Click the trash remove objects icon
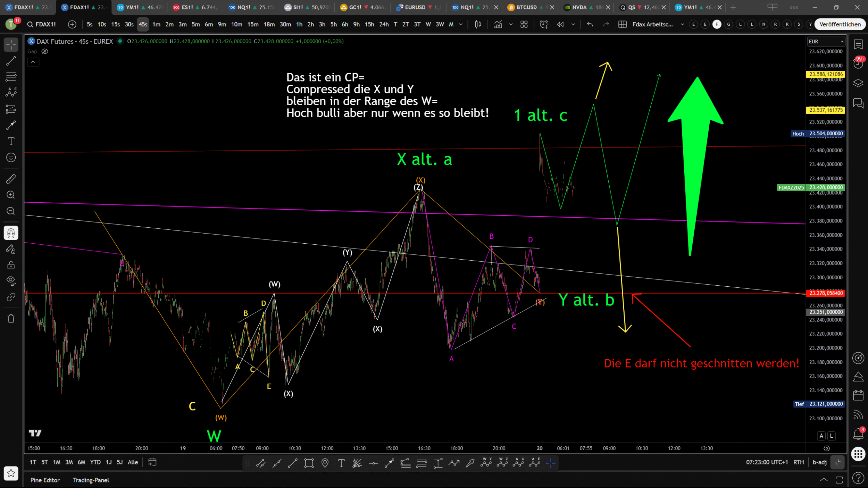The image size is (868, 488). tap(11, 319)
